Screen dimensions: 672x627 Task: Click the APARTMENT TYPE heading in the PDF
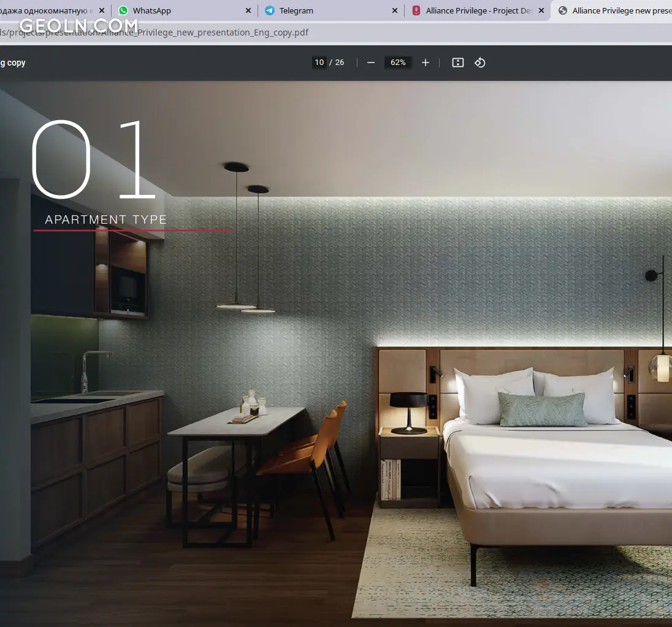pyautogui.click(x=106, y=219)
